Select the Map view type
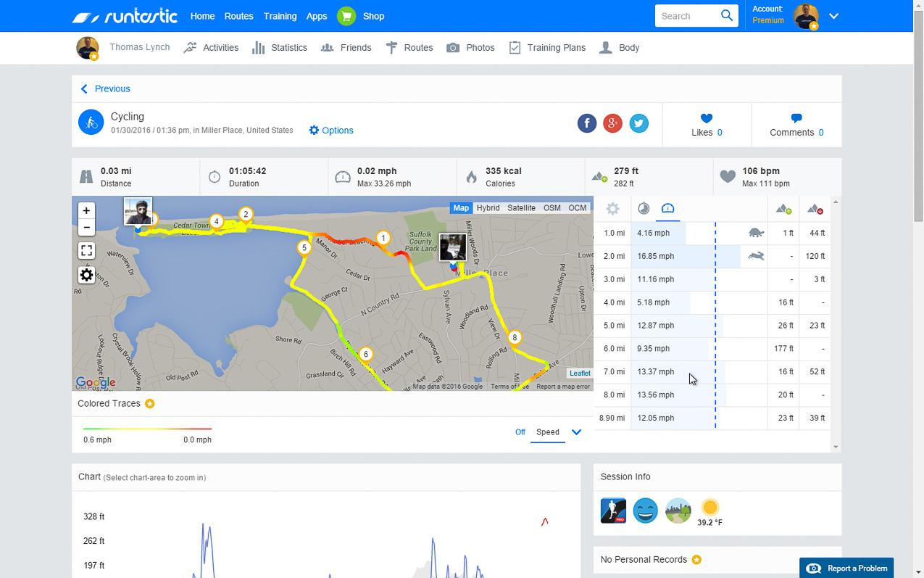 tap(461, 208)
